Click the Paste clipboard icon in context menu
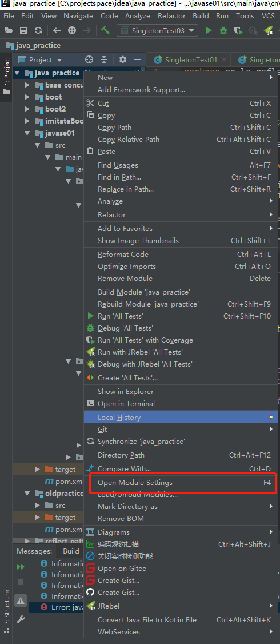 coord(91,151)
